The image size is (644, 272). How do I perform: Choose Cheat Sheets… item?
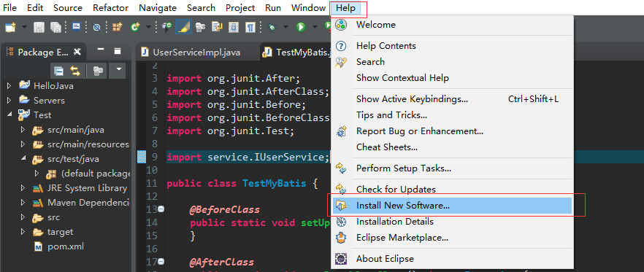click(x=452, y=147)
